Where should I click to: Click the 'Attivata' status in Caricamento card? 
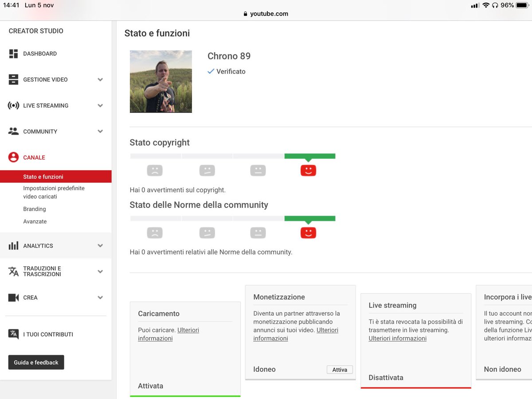(x=151, y=386)
